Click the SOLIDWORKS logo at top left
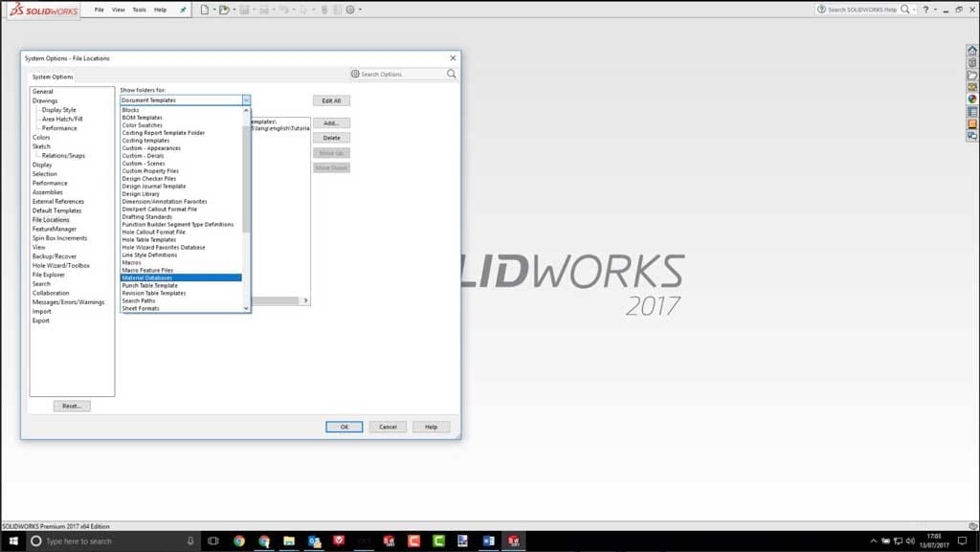 tap(43, 10)
